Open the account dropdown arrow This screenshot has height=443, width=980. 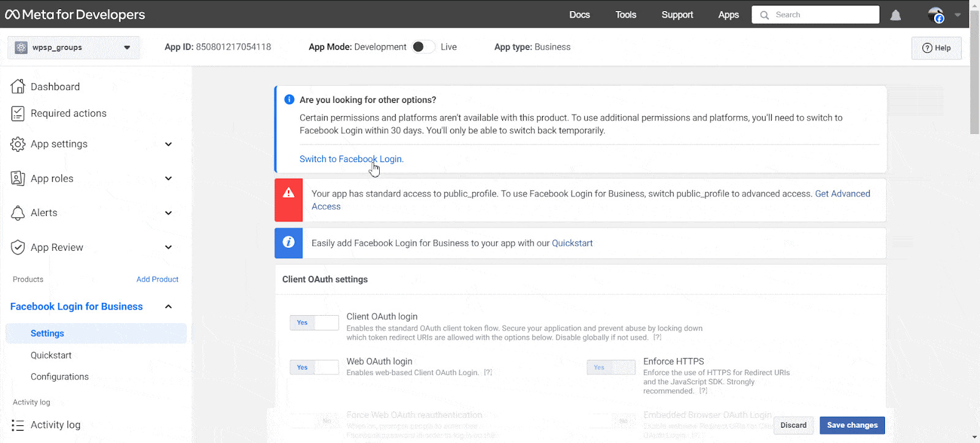pyautogui.click(x=957, y=15)
